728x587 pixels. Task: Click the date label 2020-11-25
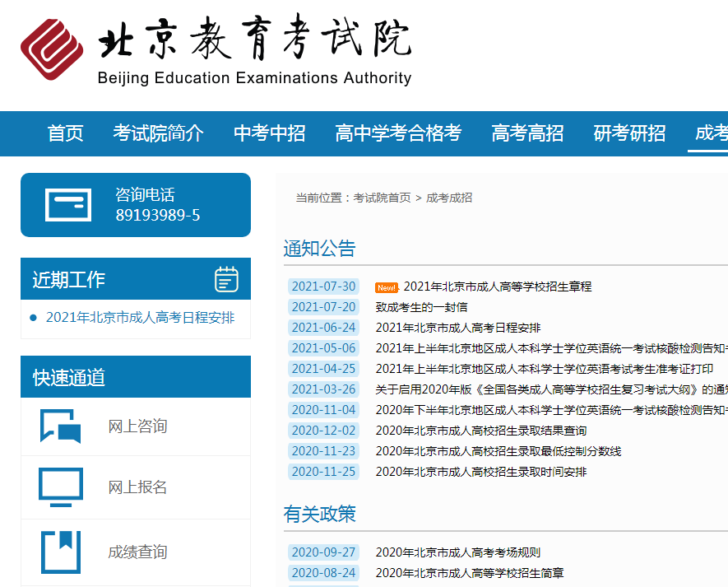pos(323,472)
